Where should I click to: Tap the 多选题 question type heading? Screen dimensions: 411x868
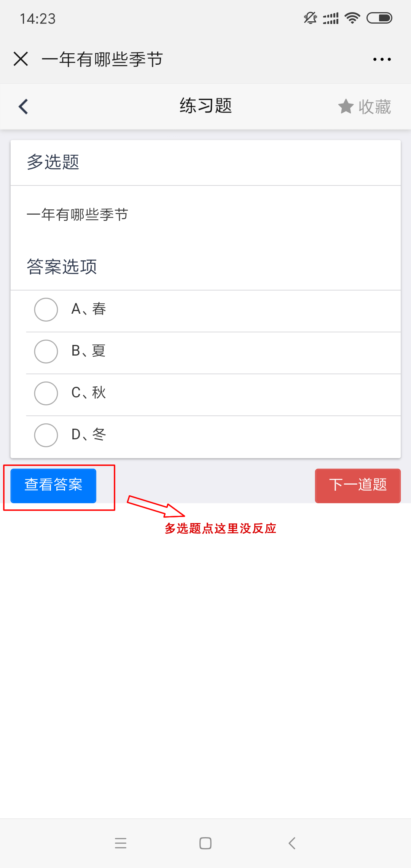point(53,162)
